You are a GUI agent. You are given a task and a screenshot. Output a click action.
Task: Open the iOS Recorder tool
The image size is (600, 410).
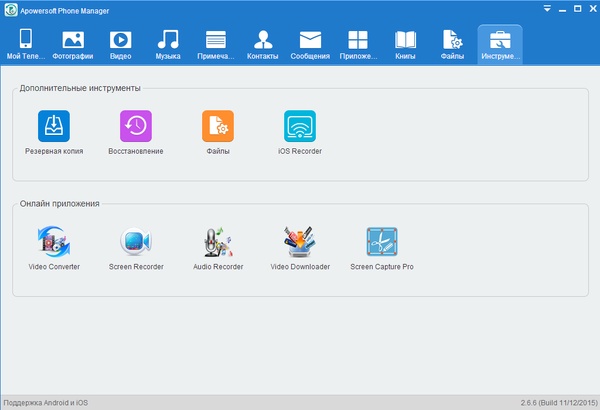[300, 126]
